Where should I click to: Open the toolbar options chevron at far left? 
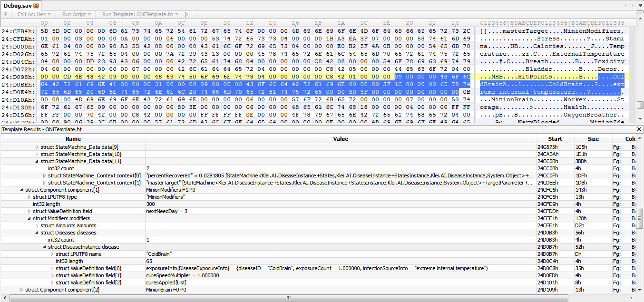click(5, 15)
